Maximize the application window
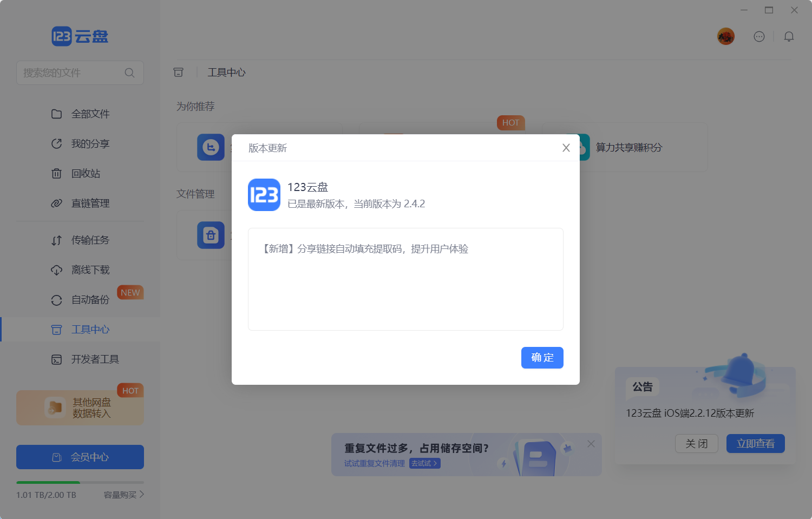Screen dimensions: 812x519 [769, 10]
